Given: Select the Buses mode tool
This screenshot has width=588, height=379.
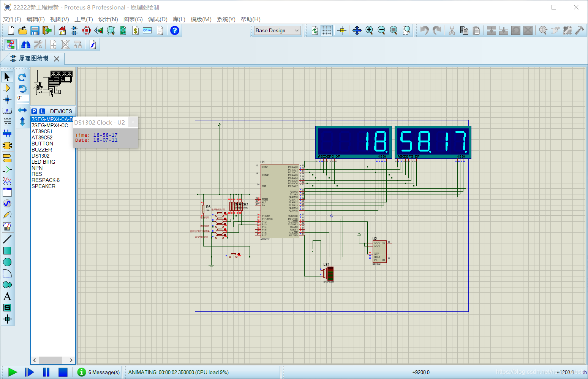Looking at the screenshot, I should (7, 134).
